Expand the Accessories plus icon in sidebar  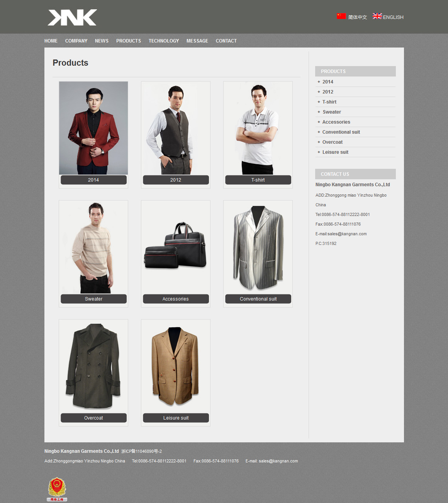click(x=319, y=122)
